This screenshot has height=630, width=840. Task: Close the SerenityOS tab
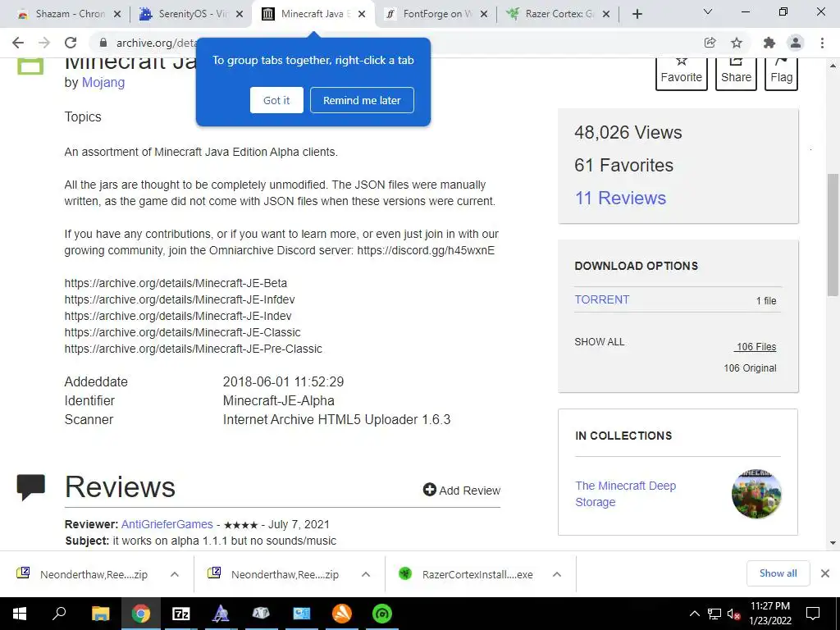coord(240,14)
